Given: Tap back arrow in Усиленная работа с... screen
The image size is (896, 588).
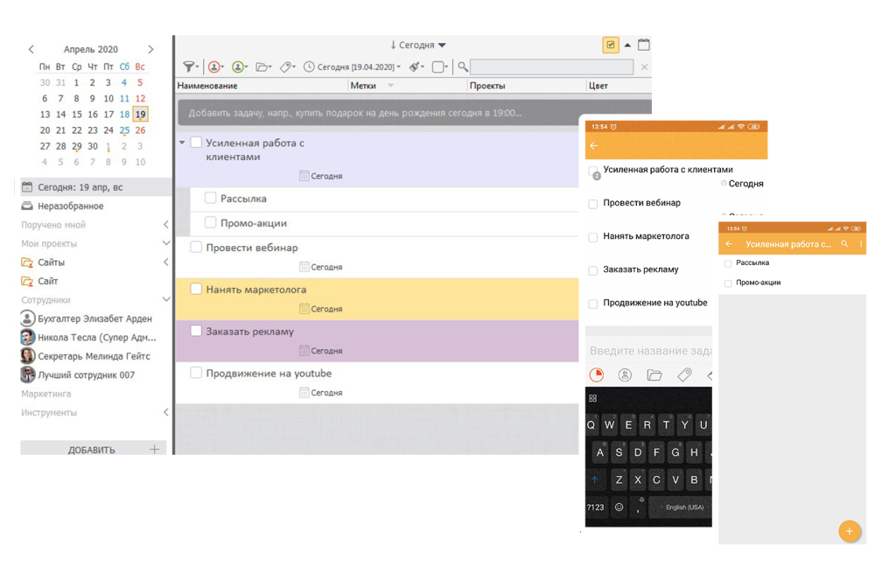Looking at the screenshot, I should [729, 244].
